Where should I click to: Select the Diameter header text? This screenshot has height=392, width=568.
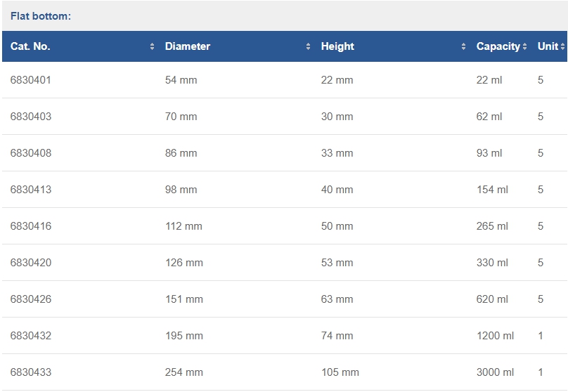187,46
